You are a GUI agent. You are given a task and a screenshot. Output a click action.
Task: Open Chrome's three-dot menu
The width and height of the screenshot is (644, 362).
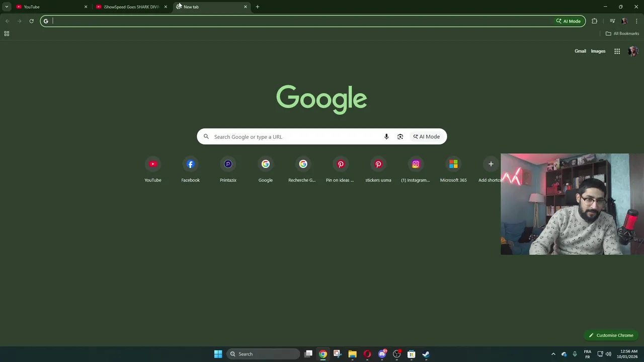coord(636,21)
